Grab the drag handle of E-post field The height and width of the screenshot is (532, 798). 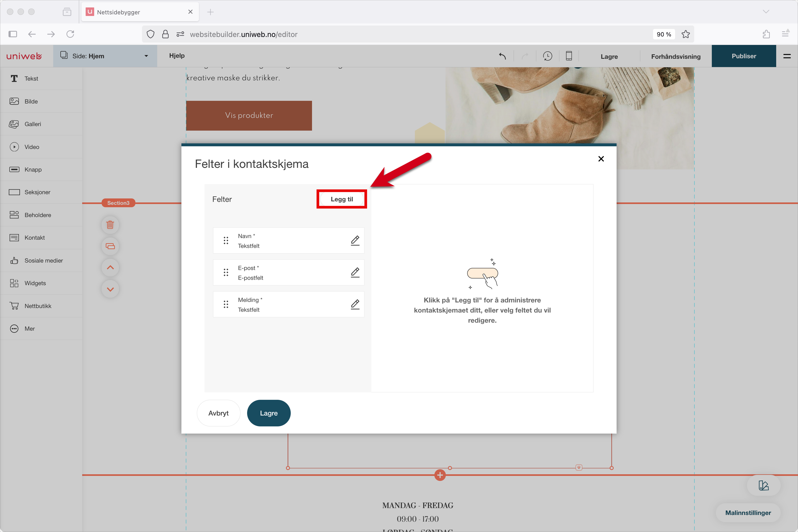pyautogui.click(x=226, y=272)
